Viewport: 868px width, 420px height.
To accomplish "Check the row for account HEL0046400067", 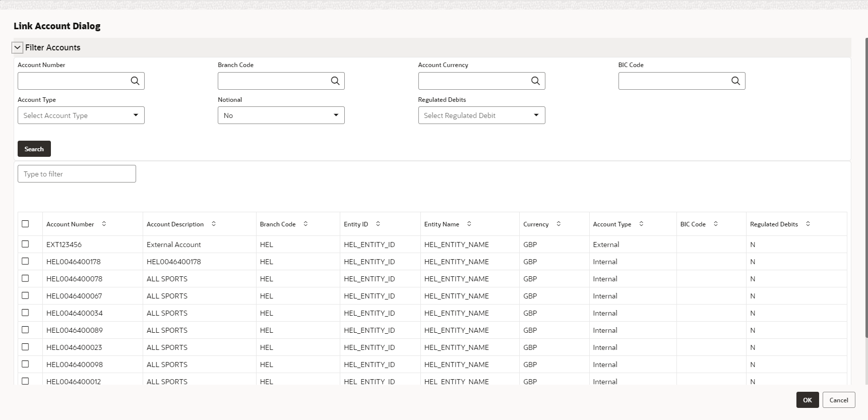I will tap(25, 295).
